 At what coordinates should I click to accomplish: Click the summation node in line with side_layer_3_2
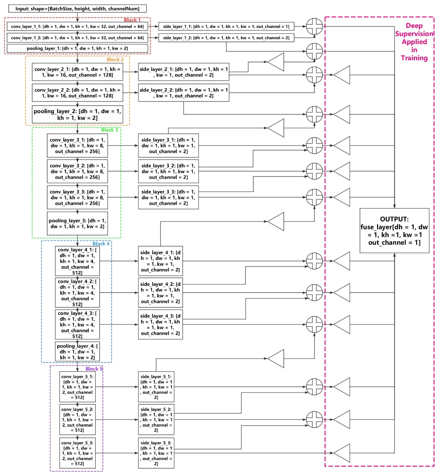314,171
